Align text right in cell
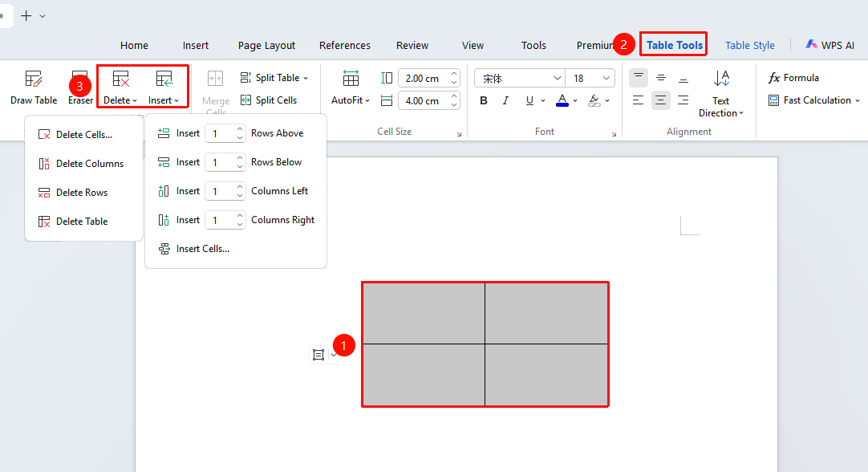This screenshot has height=472, width=868. click(683, 100)
